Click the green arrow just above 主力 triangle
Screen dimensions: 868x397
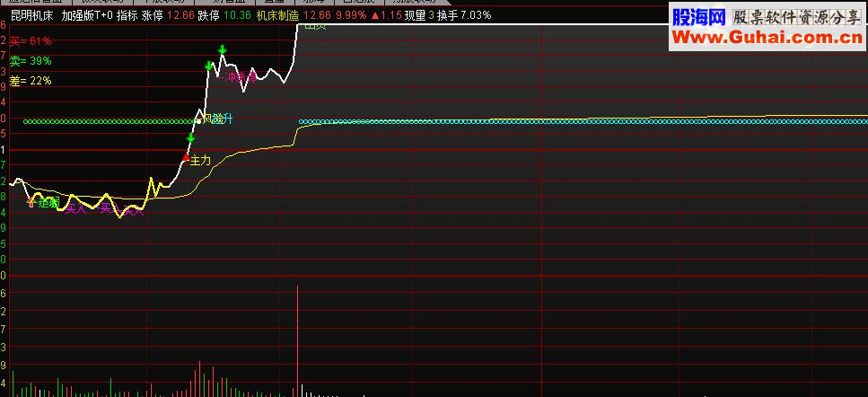(x=191, y=137)
